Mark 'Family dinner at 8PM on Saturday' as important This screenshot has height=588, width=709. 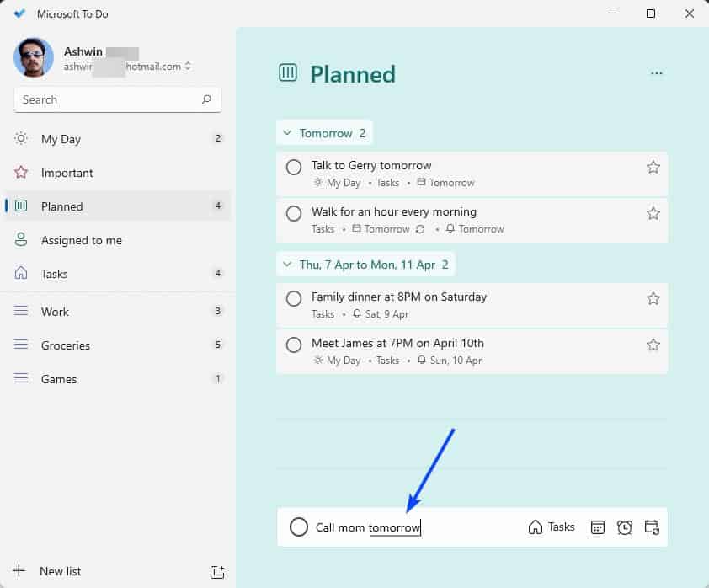point(653,298)
